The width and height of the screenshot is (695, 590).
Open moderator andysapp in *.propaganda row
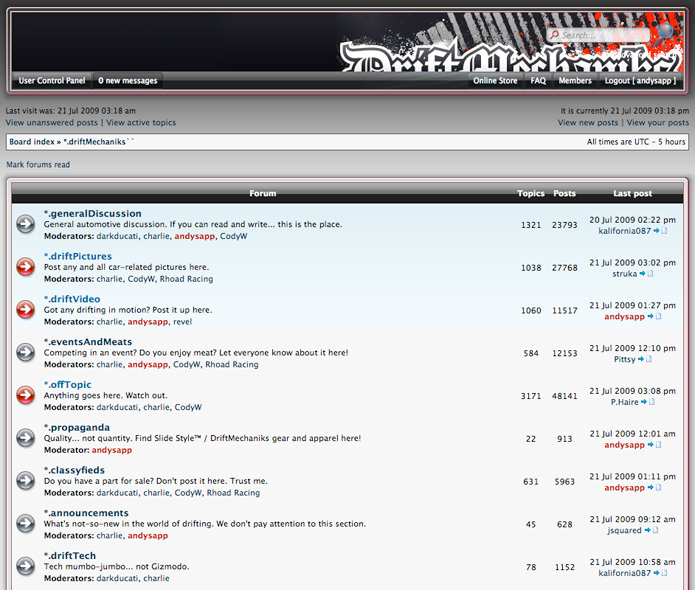click(x=112, y=450)
